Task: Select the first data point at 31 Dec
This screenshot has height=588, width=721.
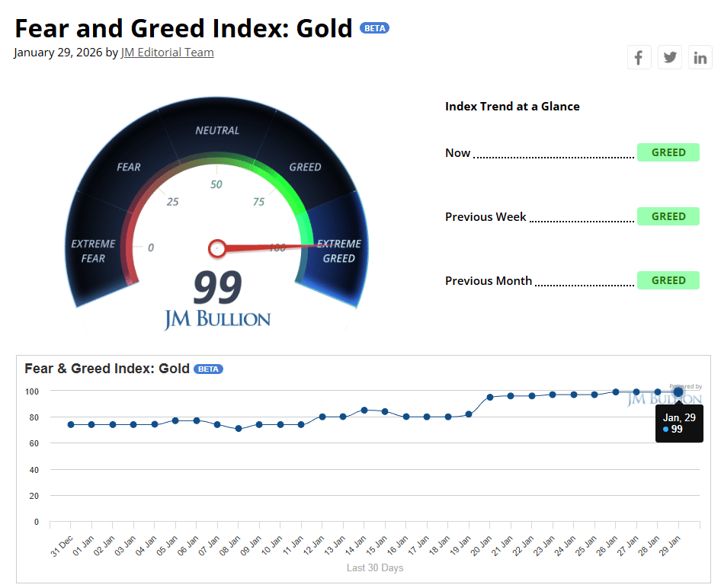Action: [x=71, y=424]
